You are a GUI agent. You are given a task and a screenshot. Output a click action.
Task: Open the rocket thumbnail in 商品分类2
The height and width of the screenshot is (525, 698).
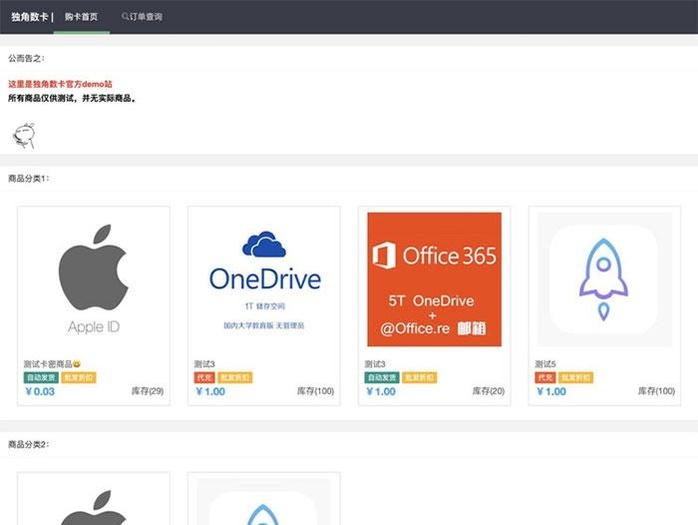coord(264,505)
